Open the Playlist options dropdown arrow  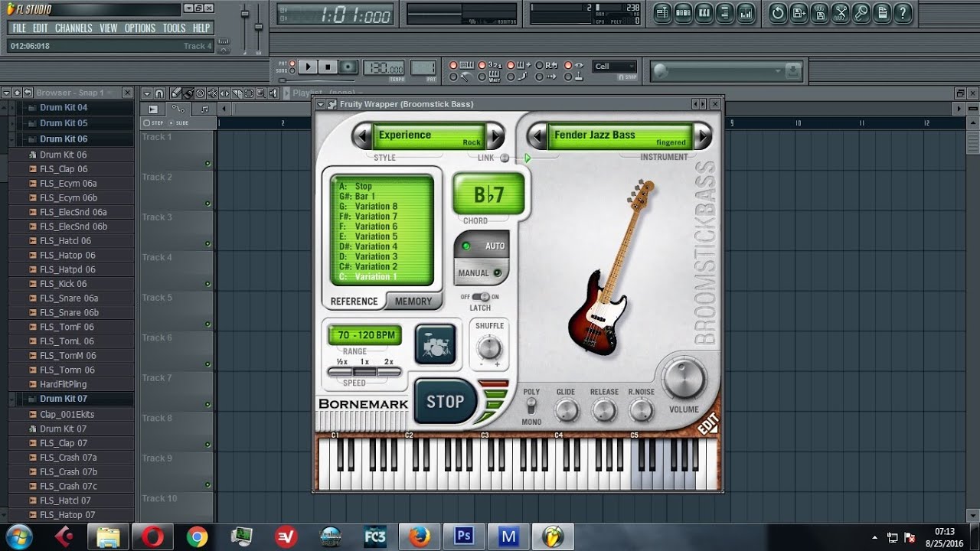pyautogui.click(x=148, y=93)
